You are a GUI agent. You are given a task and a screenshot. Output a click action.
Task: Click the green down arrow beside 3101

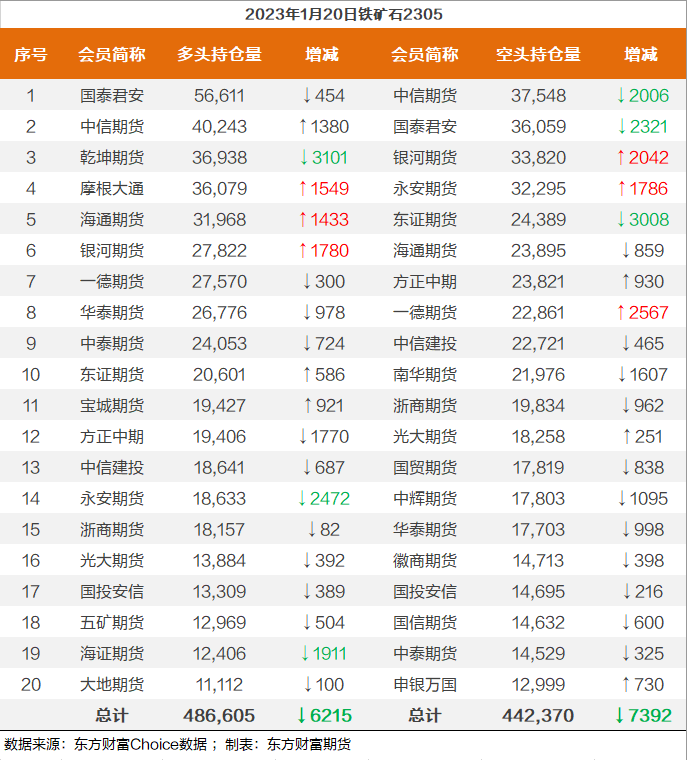click(305, 158)
